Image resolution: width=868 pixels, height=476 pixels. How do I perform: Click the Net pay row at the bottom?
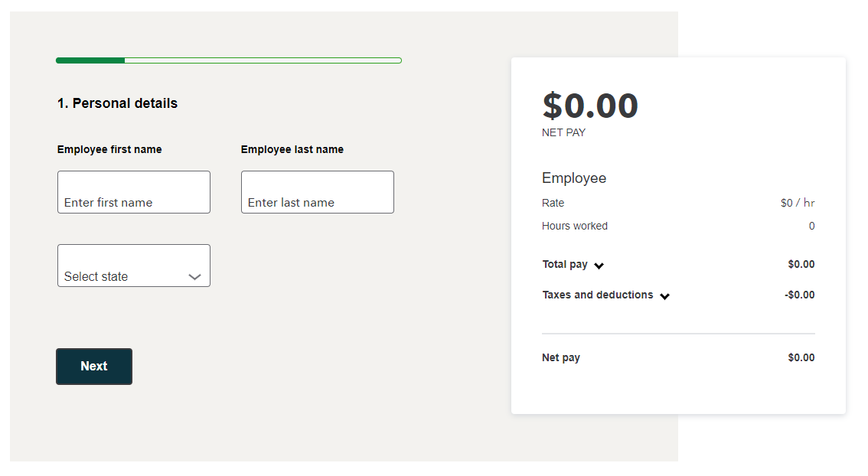click(x=678, y=357)
